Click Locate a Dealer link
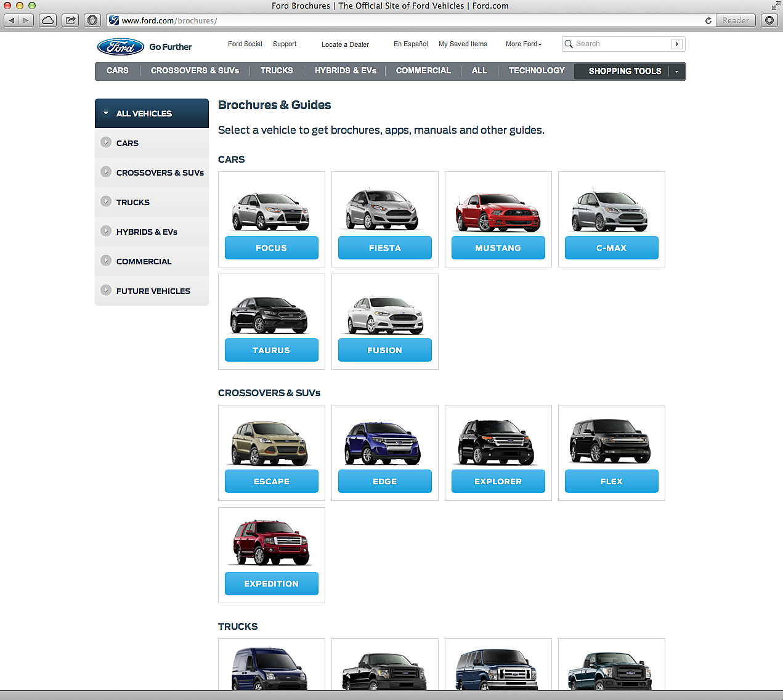Viewport: 783px width, 700px height. [345, 44]
